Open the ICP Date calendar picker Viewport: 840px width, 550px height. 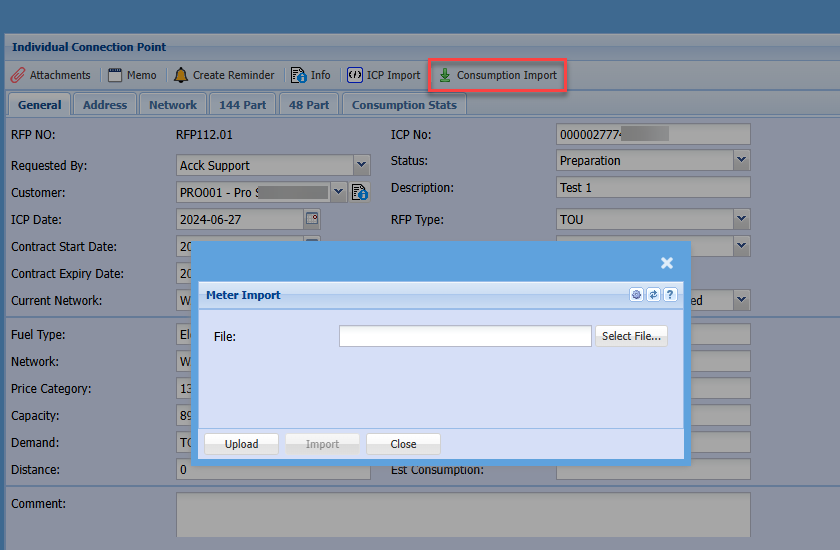[x=312, y=219]
